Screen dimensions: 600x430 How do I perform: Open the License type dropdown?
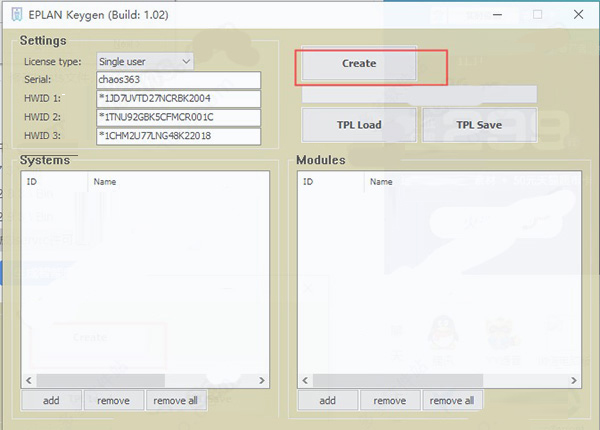point(145,62)
